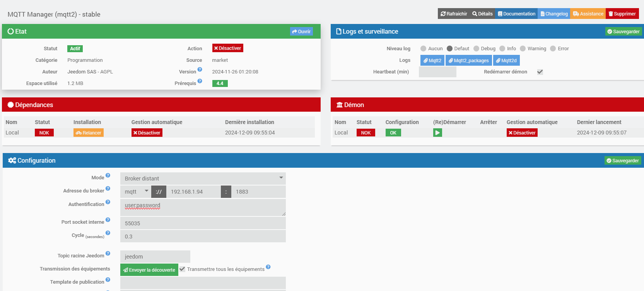Screen dimensions: 644x291
Task: Click help icon beside Prérequis
Action: [200, 81]
